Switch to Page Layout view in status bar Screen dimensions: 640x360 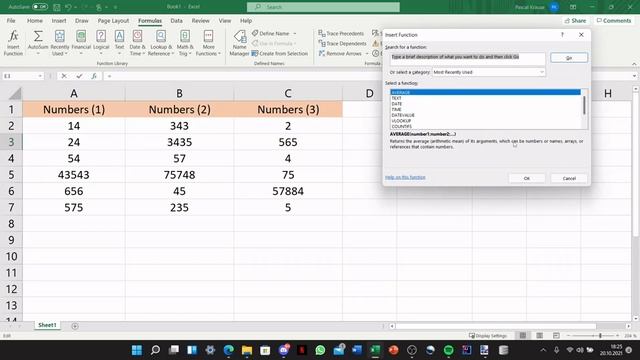pos(539,336)
